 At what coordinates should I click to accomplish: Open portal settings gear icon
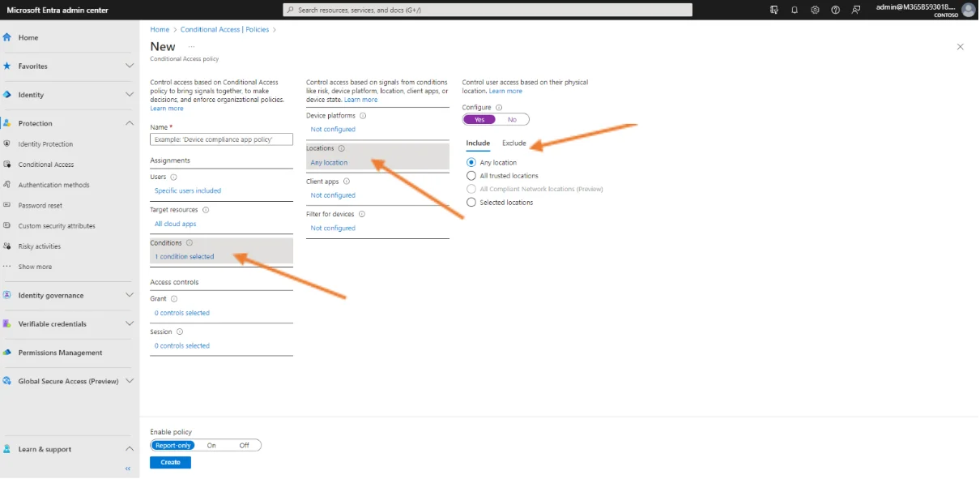(815, 10)
